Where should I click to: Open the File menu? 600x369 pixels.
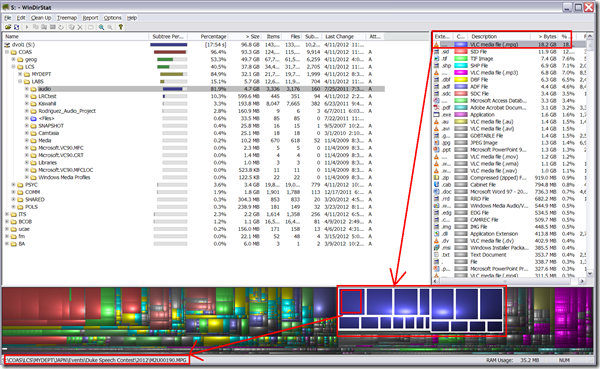pyautogui.click(x=8, y=18)
